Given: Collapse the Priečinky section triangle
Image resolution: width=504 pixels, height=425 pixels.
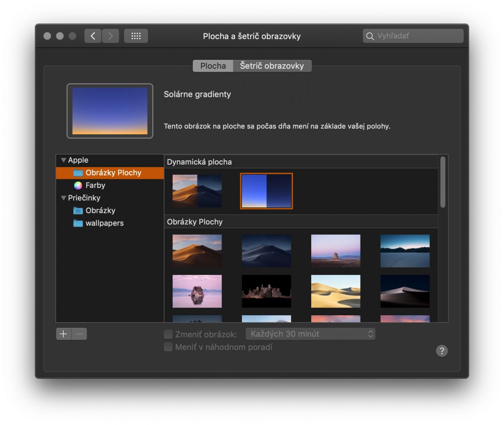Looking at the screenshot, I should coord(63,198).
